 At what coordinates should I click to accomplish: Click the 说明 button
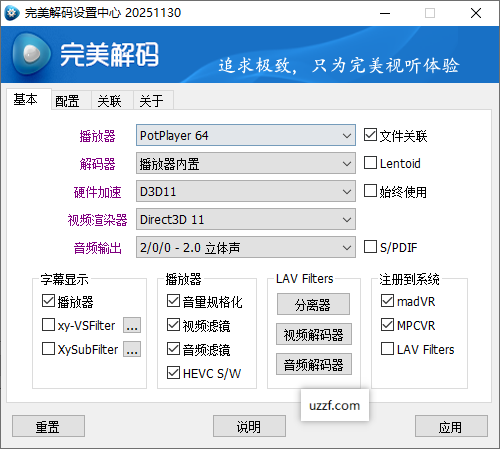tap(249, 426)
